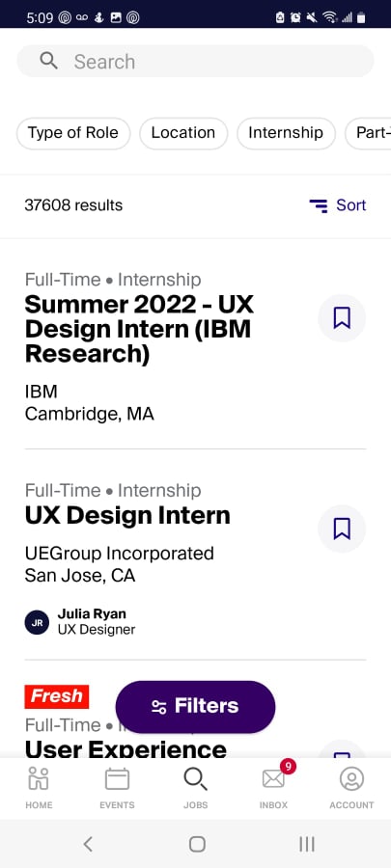This screenshot has height=868, width=391.
Task: Save the UEGroup UX Design Intern listing
Action: [x=342, y=529]
